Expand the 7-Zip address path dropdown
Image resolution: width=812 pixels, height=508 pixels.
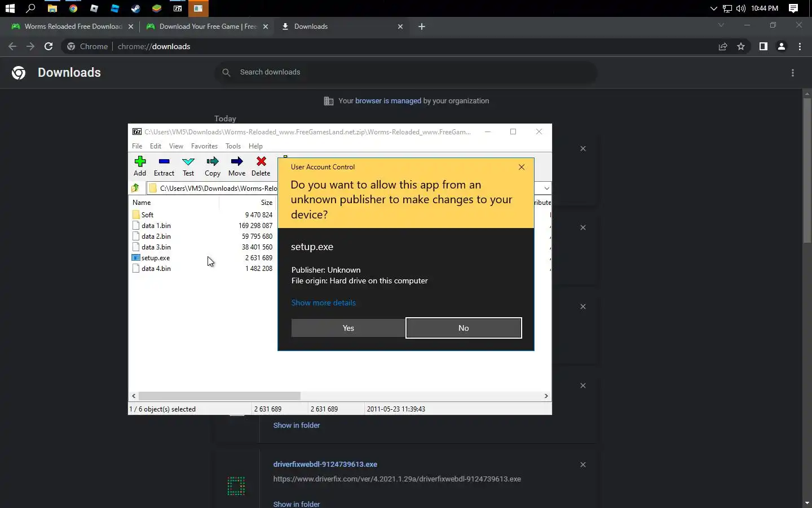point(546,188)
